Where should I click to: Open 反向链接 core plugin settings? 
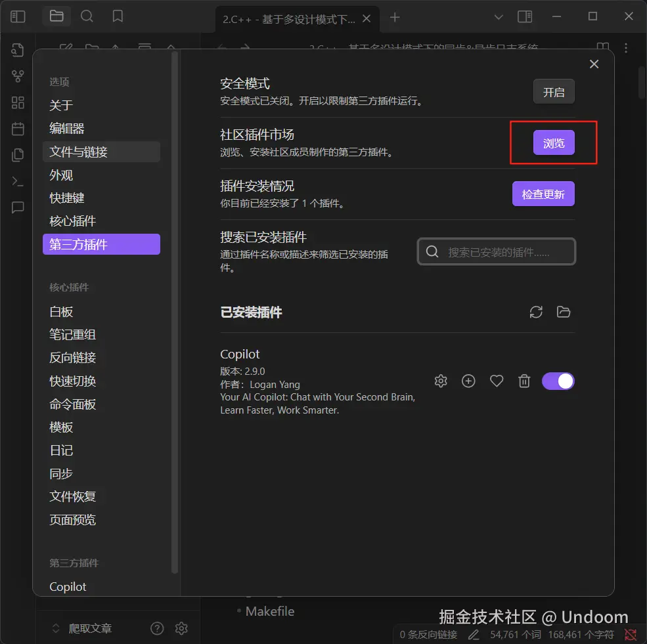(x=102, y=358)
